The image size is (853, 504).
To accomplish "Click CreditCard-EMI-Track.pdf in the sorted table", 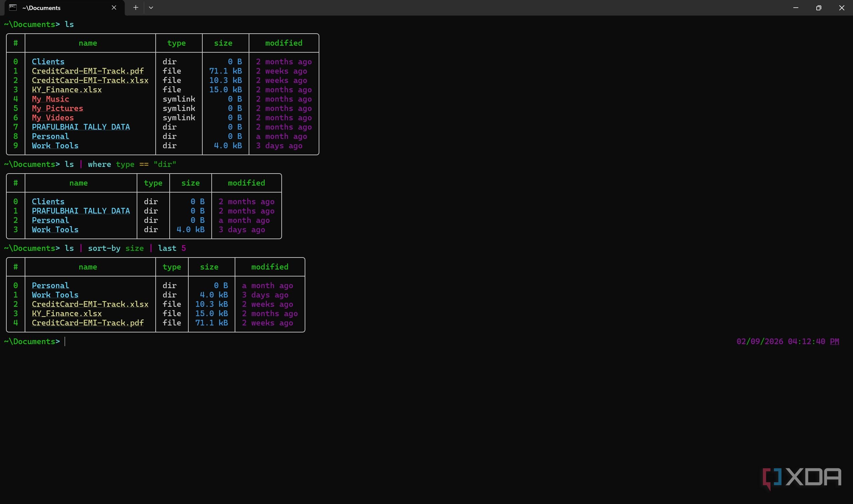I will tap(88, 323).
